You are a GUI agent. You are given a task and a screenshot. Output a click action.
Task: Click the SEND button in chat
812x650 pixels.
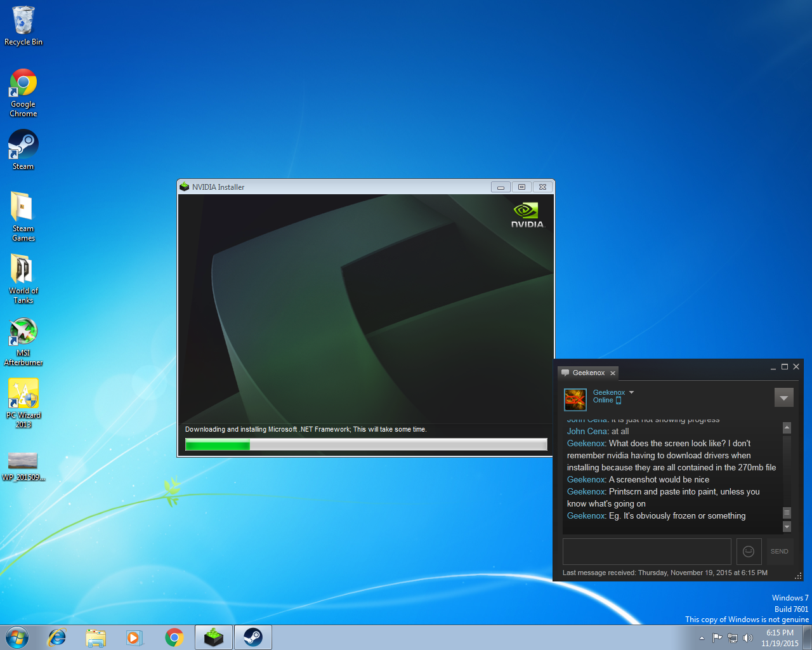point(780,551)
